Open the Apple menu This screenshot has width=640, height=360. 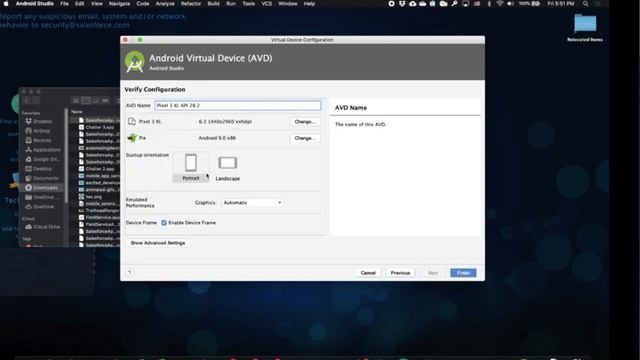6,4
